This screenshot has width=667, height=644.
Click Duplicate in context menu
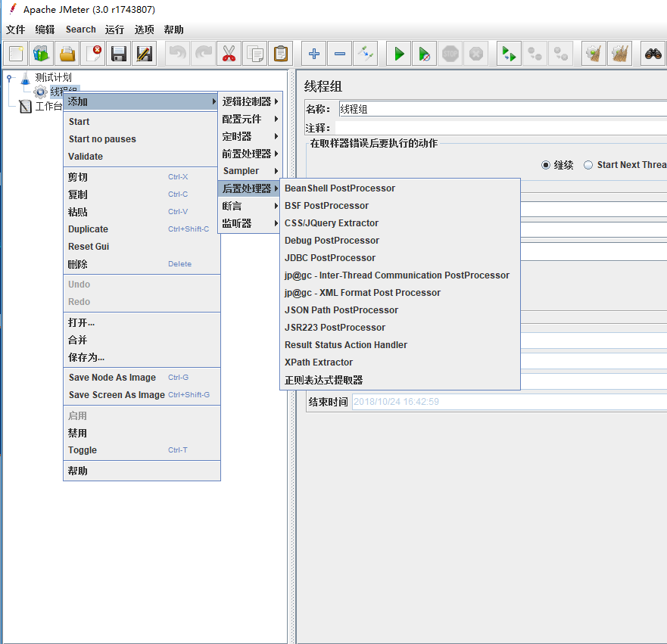coord(142,229)
